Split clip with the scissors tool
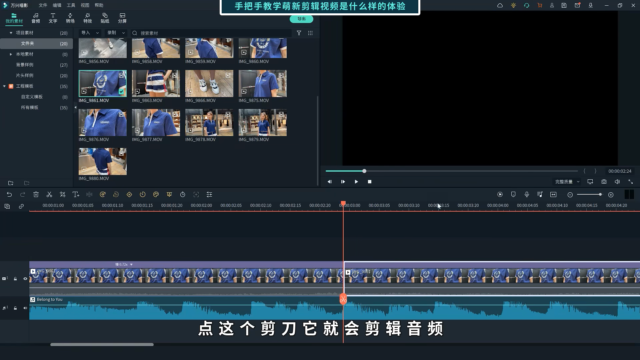640x360 pixels. pos(49,195)
